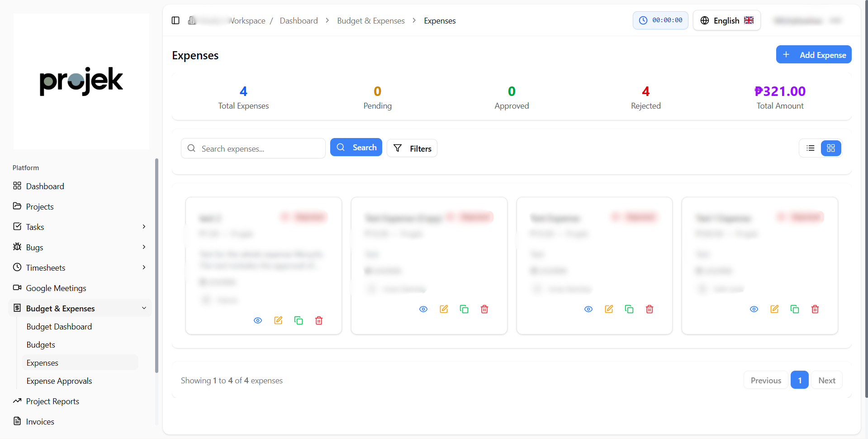
Task: View first expense via eye icon
Action: point(258,320)
